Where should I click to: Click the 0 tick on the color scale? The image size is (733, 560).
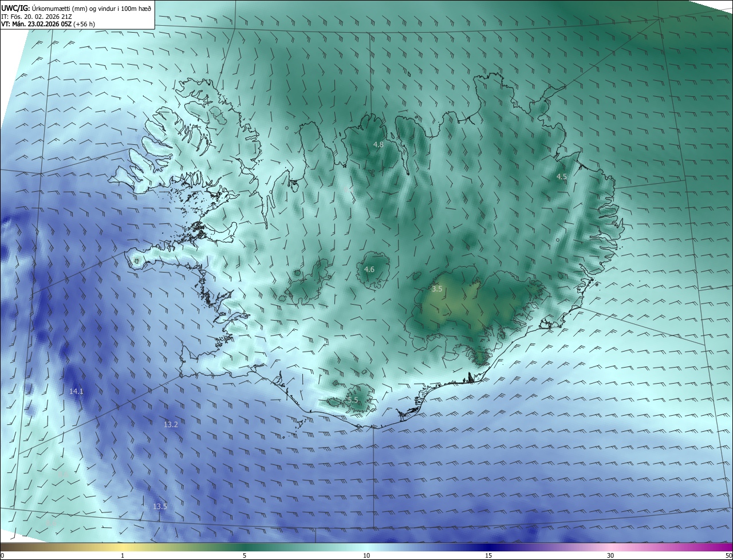point(2,555)
